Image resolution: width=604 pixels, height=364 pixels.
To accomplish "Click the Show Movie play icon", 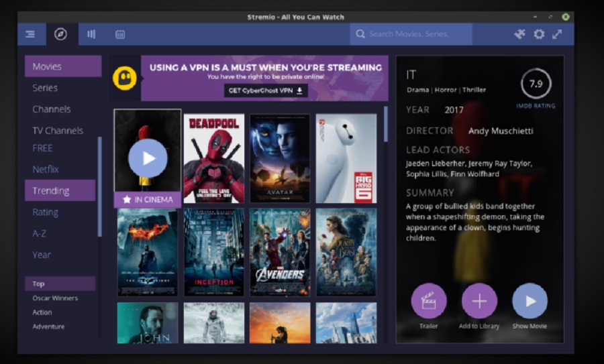I will 530,301.
